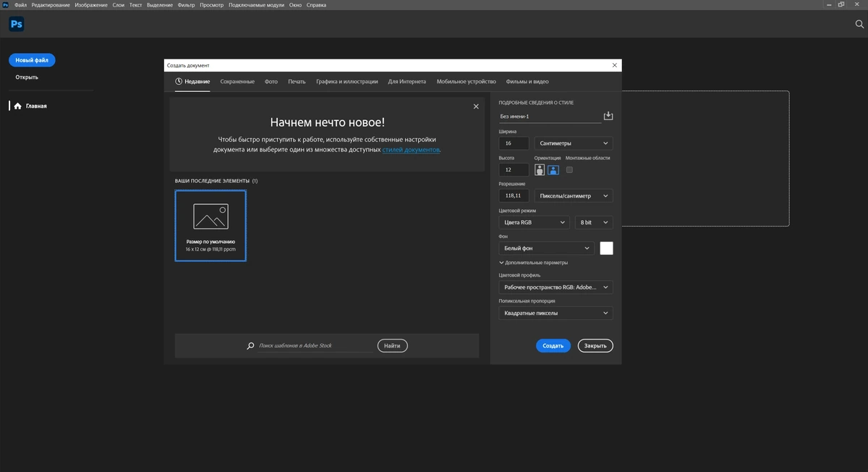This screenshot has width=868, height=472.
Task: Click the Закрыть button
Action: point(595,346)
